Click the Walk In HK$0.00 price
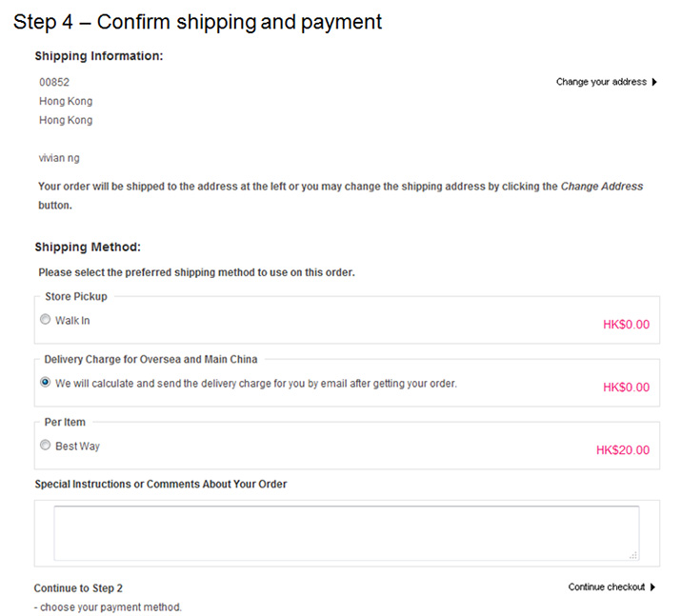681x616 pixels. (x=627, y=325)
